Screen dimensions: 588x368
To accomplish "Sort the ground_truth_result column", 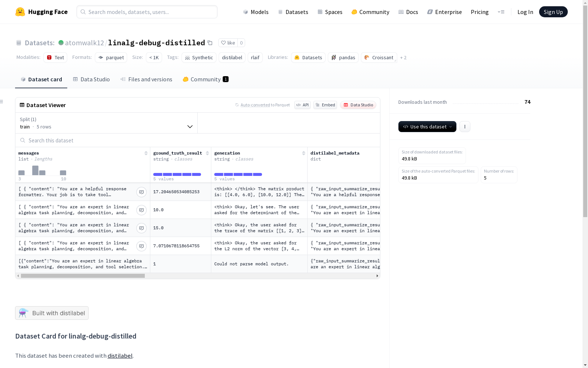I will point(207,153).
